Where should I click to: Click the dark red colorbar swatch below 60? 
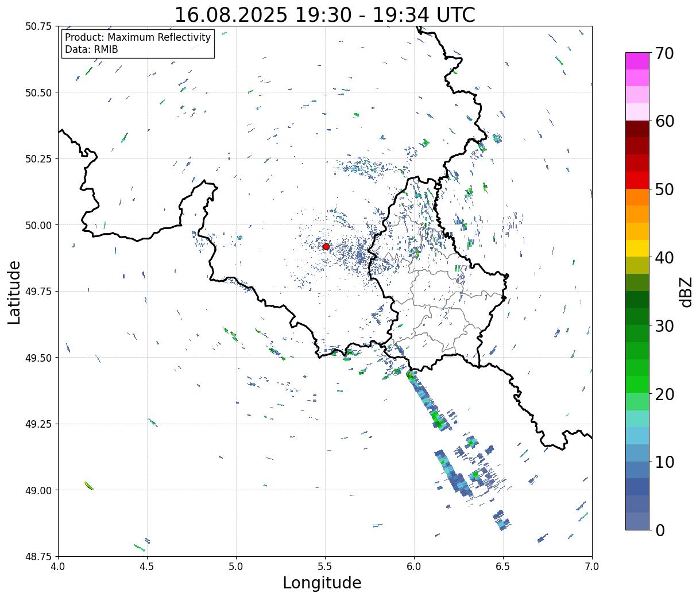(x=637, y=129)
